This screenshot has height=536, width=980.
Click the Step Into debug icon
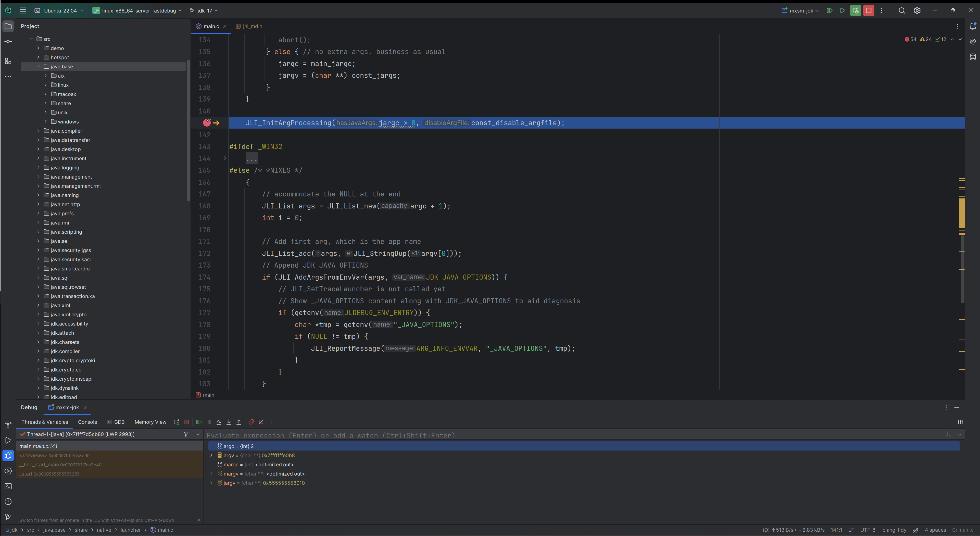tap(229, 422)
